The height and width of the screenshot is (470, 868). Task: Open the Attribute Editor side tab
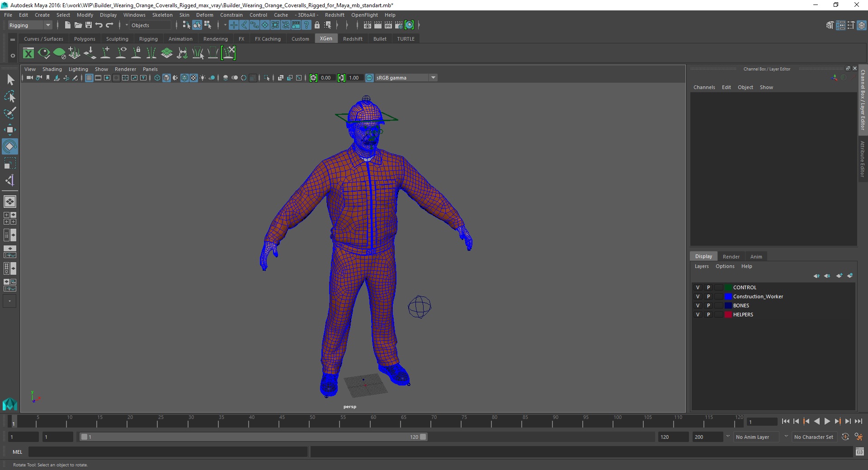click(863, 159)
